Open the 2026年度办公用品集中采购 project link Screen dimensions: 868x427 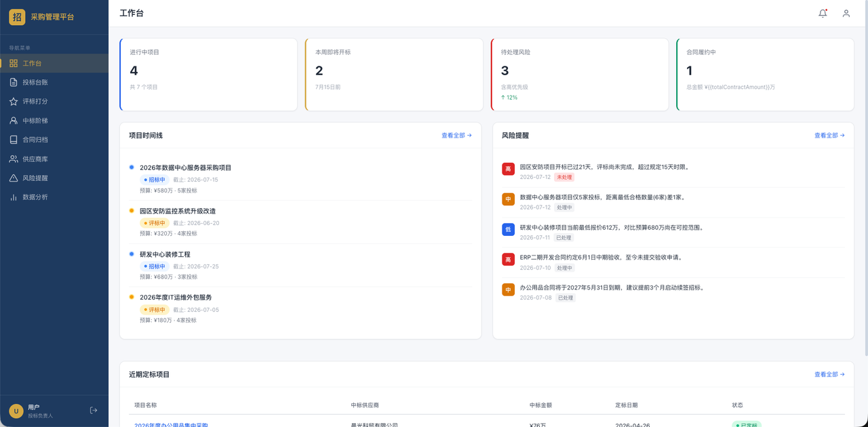(171, 425)
